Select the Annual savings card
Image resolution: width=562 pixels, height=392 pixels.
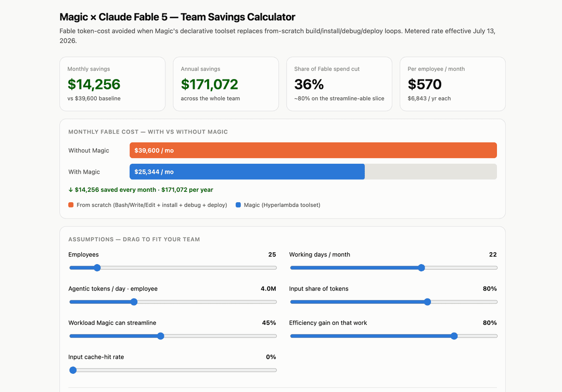226,84
